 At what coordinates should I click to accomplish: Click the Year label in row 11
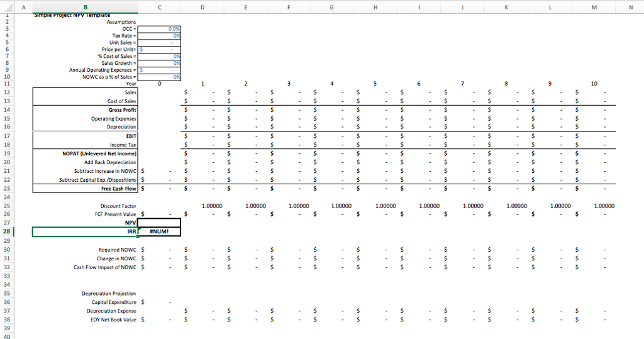tap(131, 84)
